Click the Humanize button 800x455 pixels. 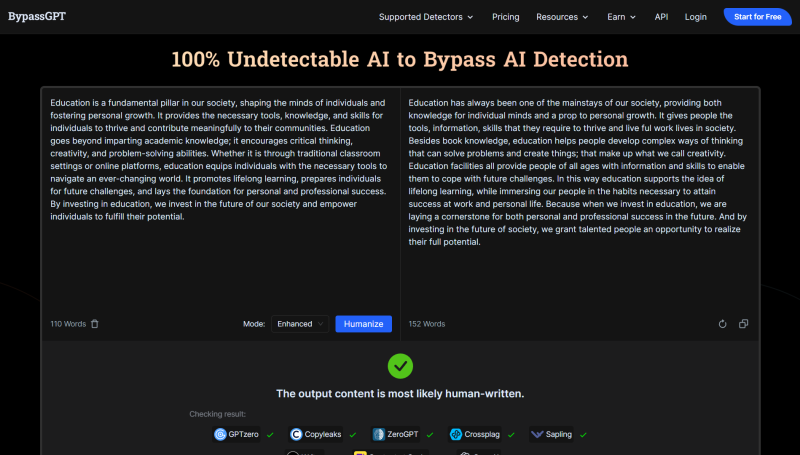click(363, 324)
